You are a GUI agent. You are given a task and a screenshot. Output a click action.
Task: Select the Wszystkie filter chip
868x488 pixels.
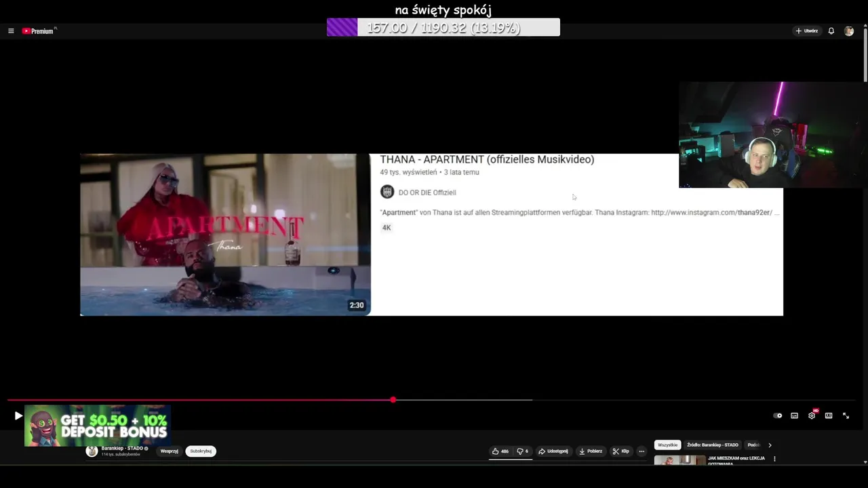pyautogui.click(x=668, y=445)
